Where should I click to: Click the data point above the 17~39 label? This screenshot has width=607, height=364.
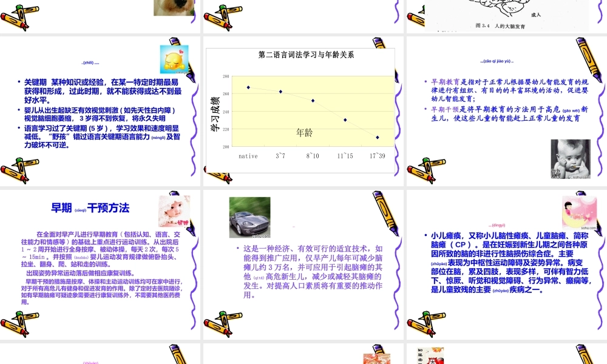pyautogui.click(x=377, y=138)
